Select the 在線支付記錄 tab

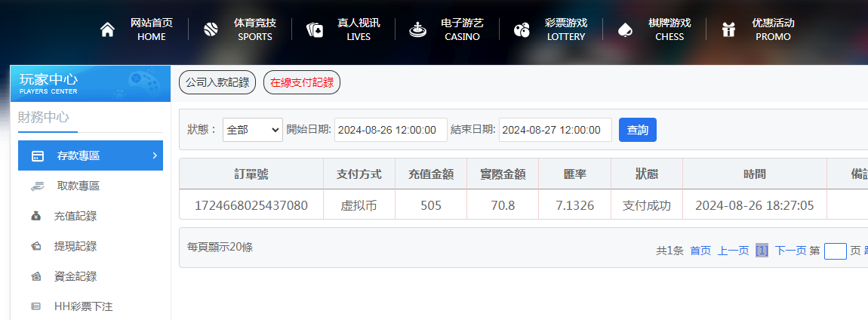(302, 83)
